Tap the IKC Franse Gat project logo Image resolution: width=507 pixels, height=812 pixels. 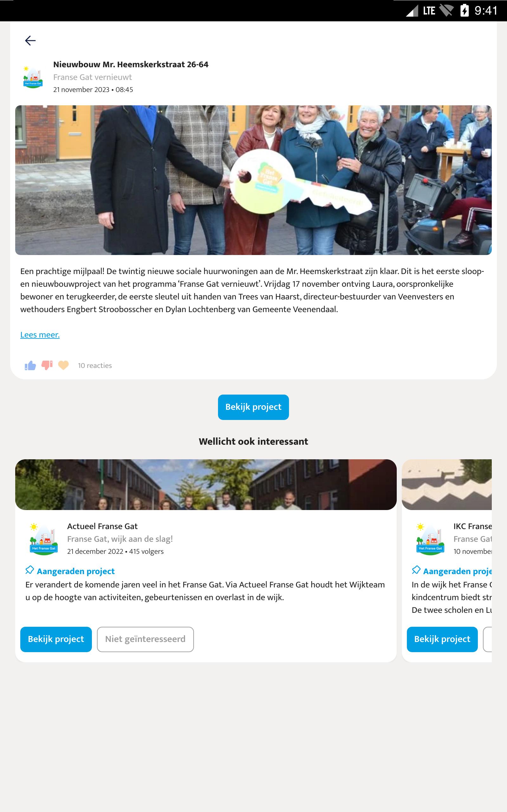(x=430, y=539)
